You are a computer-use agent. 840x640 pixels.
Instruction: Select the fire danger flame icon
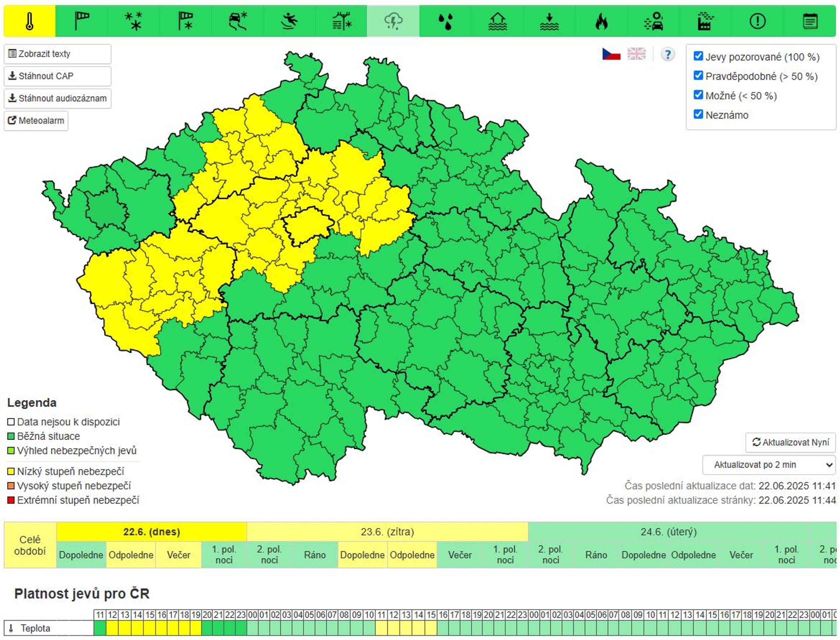[x=602, y=21]
